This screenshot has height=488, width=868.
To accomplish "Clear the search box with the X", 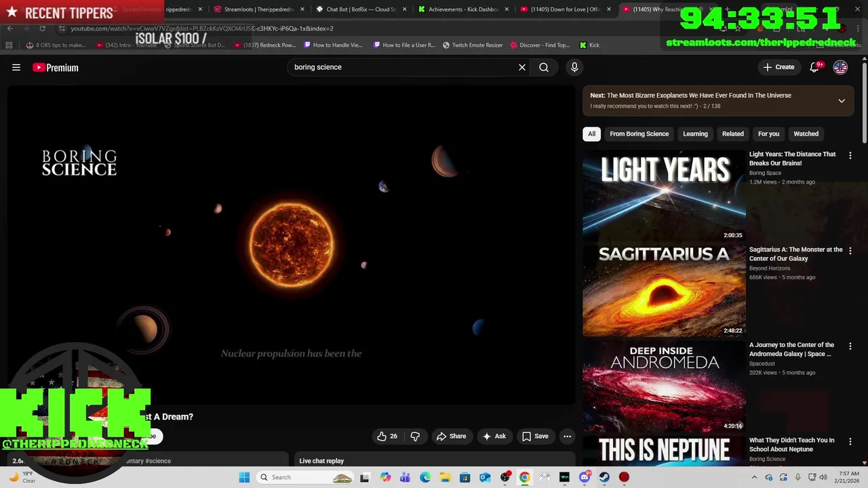I will coord(522,67).
